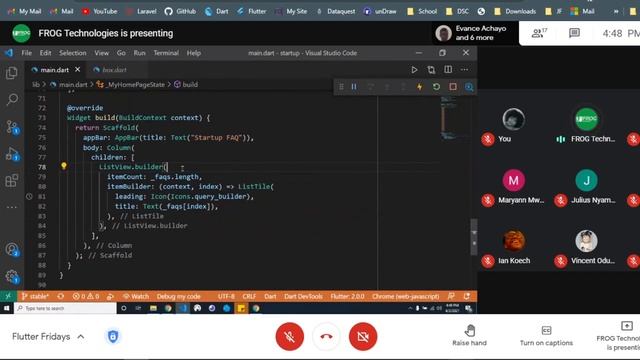The height and width of the screenshot is (360, 640).
Task: Click Watch in the status bar
Action: pos(136,296)
